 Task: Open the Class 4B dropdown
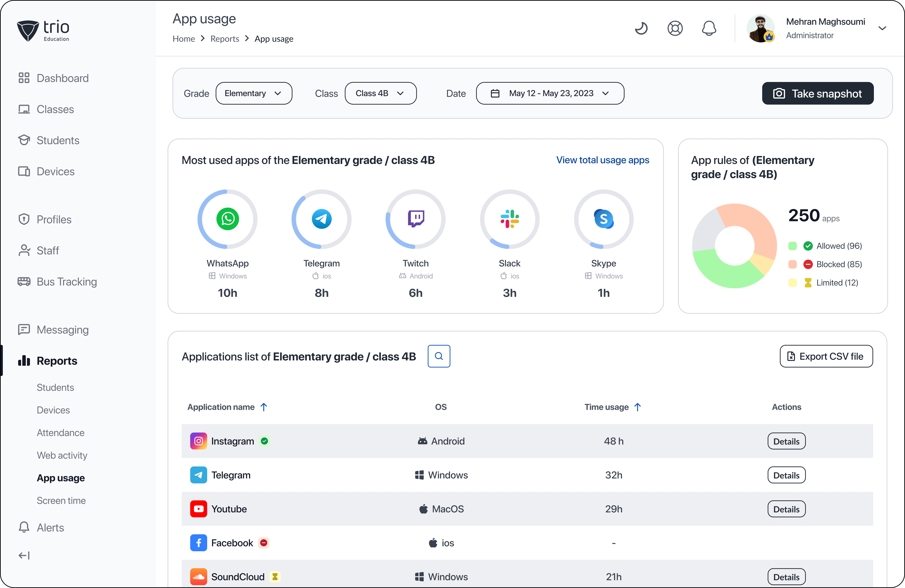click(x=380, y=93)
